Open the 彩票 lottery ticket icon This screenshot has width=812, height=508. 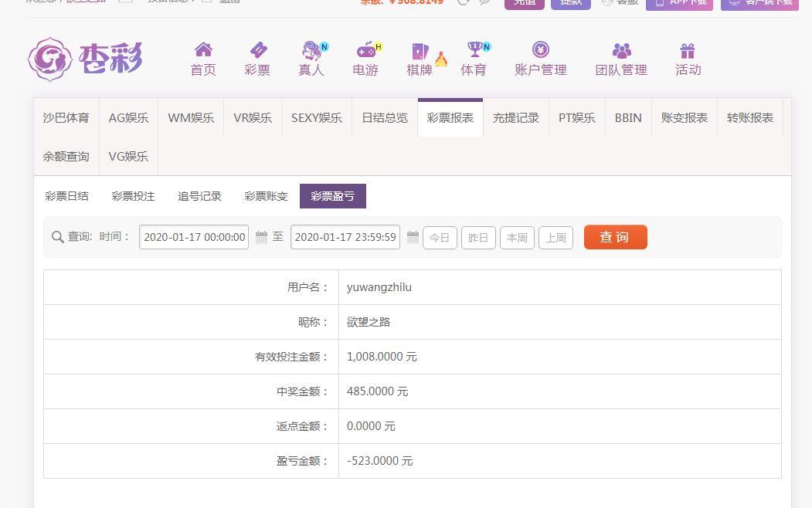(257, 51)
